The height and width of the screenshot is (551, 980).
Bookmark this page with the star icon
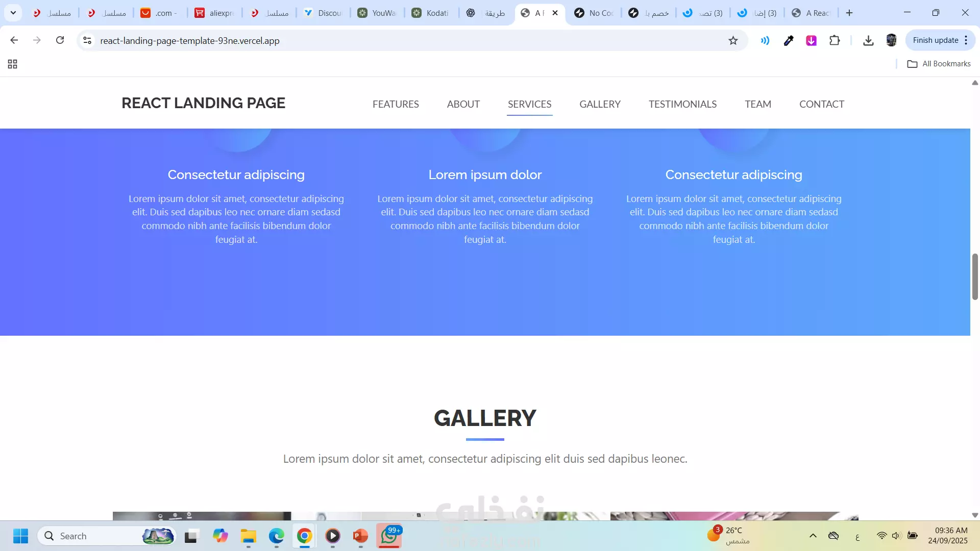(733, 41)
